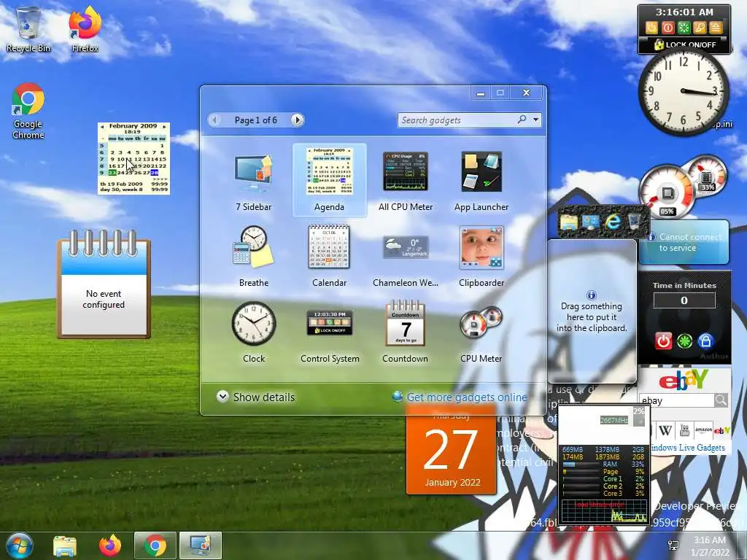Click the Cannot connect to service weather gadget

tap(684, 242)
